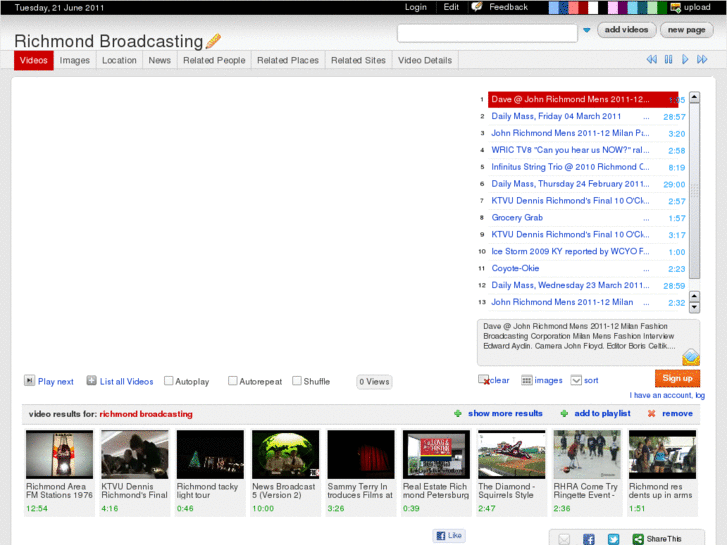The width and height of the screenshot is (727, 545).
Task: Open the News tab
Action: tap(159, 60)
